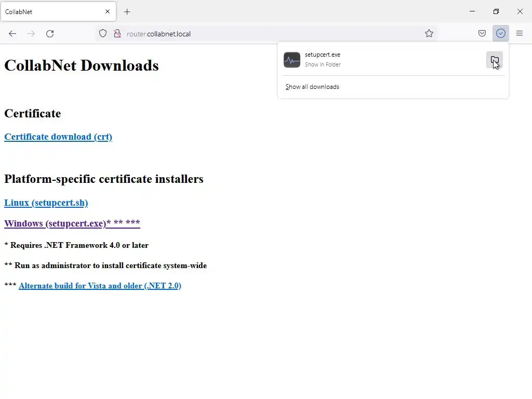Screen dimensions: 532x399
Task: Open the downloaded setupcert.exe entry
Action: 383,60
